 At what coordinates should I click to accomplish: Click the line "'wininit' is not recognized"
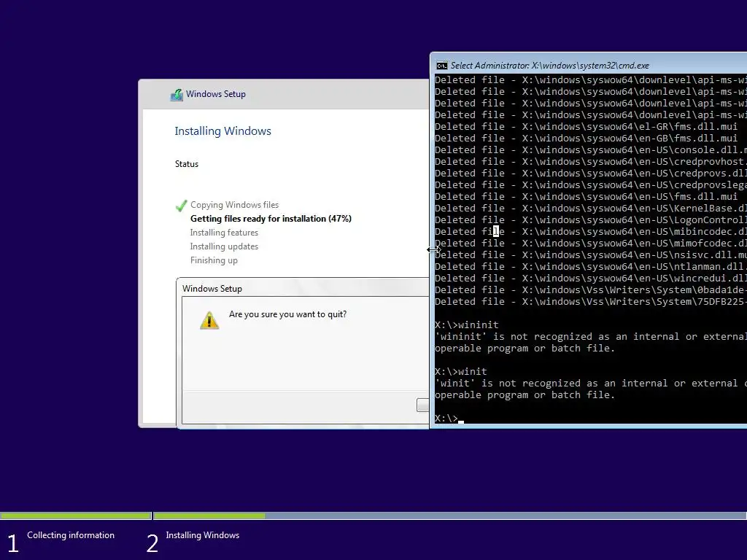point(590,337)
